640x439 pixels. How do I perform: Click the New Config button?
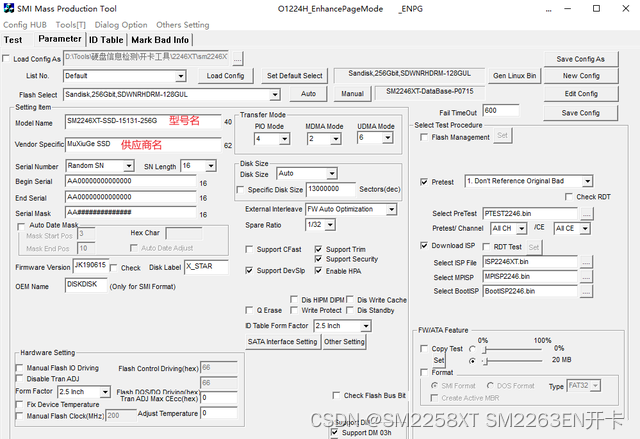pos(580,76)
